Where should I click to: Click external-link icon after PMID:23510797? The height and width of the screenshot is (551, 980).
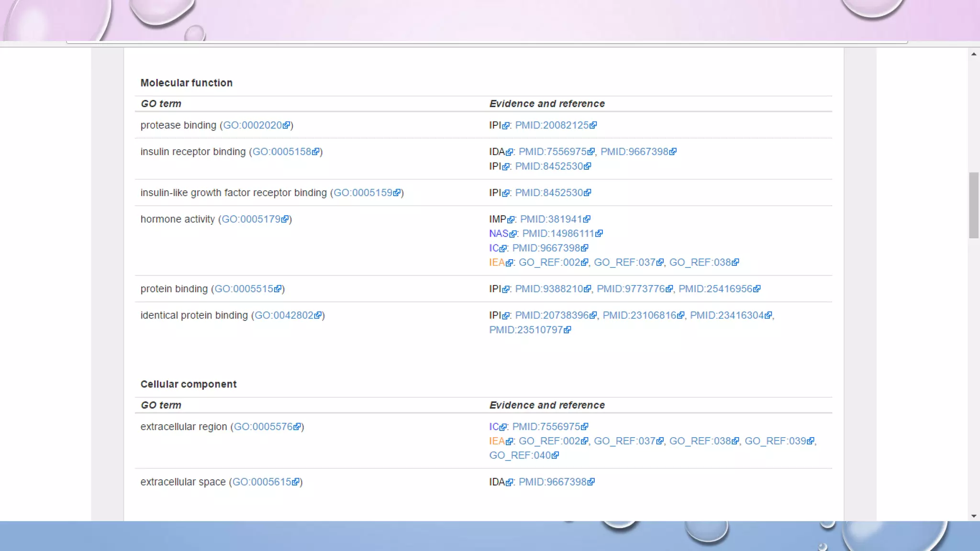coord(568,330)
